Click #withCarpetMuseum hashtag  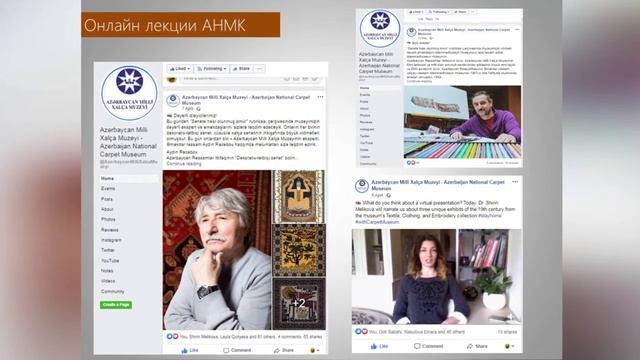click(x=377, y=222)
